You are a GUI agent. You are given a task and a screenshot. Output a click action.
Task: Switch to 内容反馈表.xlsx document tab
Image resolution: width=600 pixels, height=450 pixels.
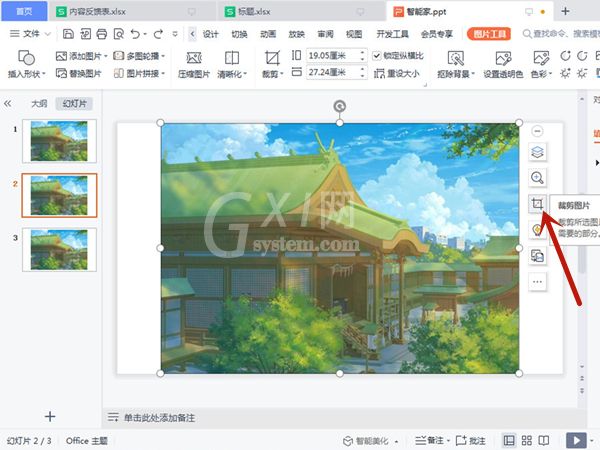click(132, 12)
